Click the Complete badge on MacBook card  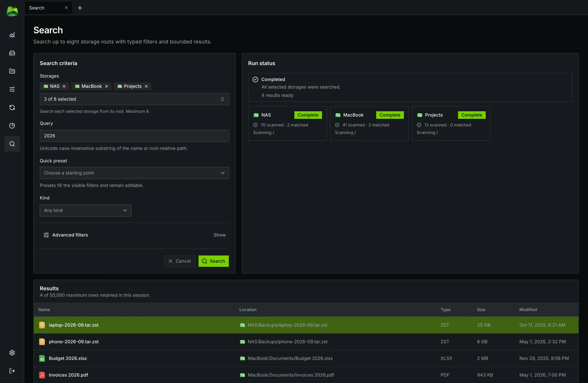(x=390, y=115)
